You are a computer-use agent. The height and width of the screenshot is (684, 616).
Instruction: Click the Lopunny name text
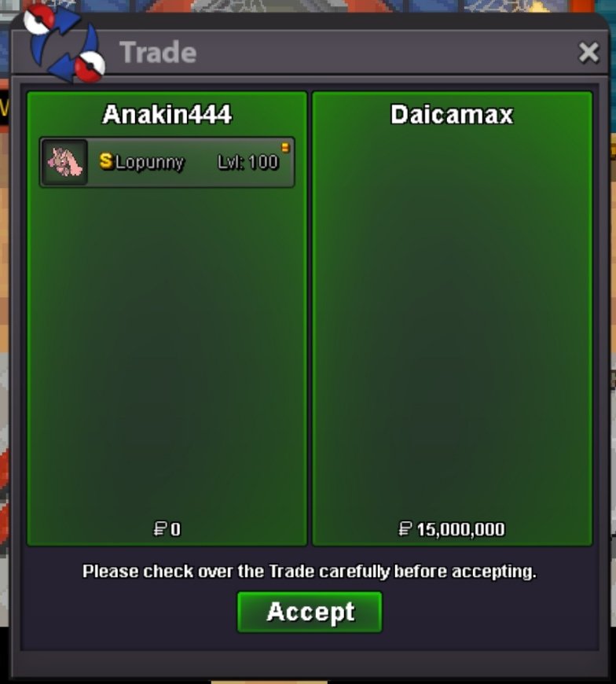(x=149, y=162)
